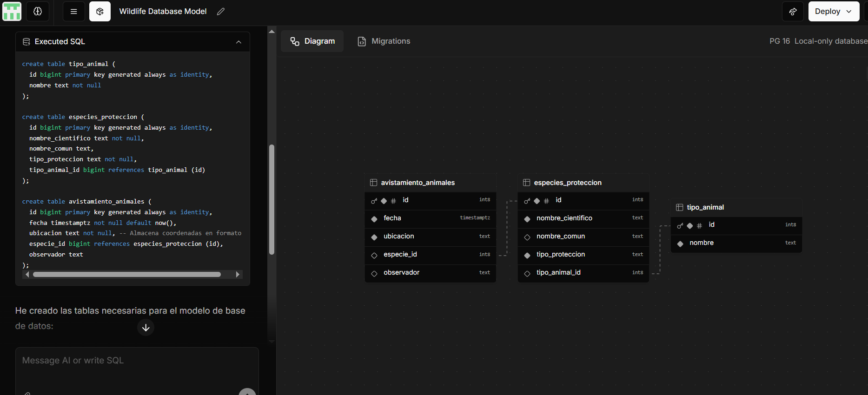Click the new database box icon
Viewport: 868px width, 395px height.
pos(99,11)
